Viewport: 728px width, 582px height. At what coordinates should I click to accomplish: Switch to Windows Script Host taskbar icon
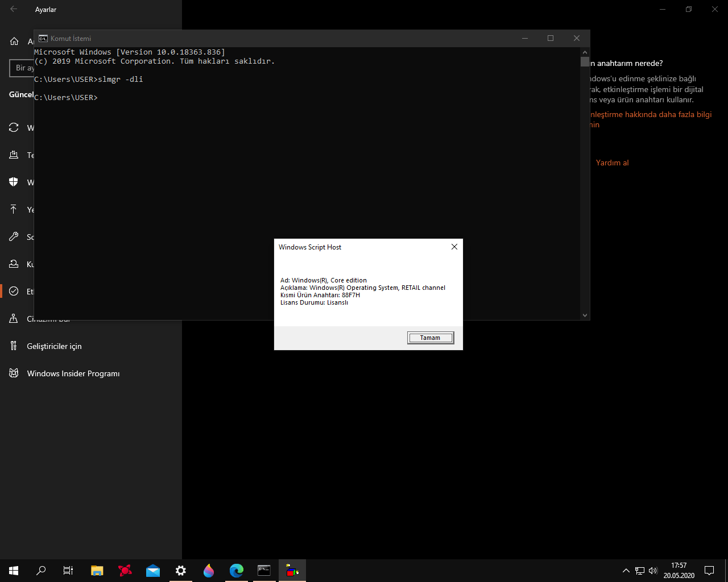pyautogui.click(x=292, y=571)
